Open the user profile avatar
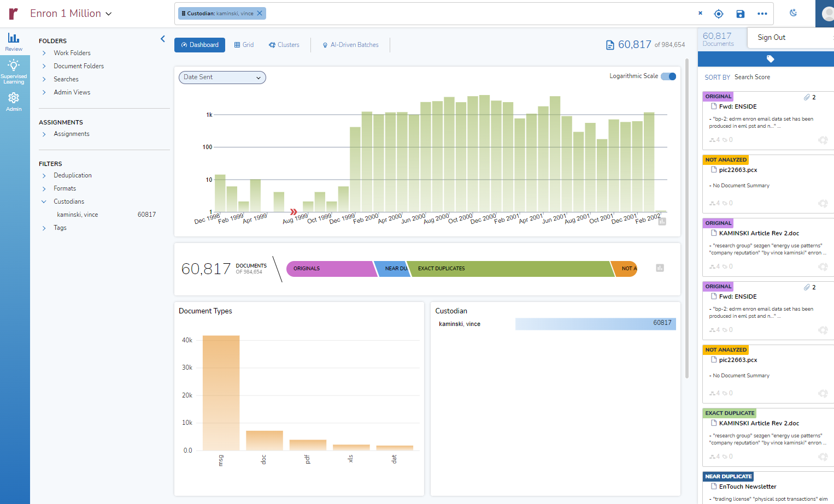834x504 pixels. tap(827, 14)
